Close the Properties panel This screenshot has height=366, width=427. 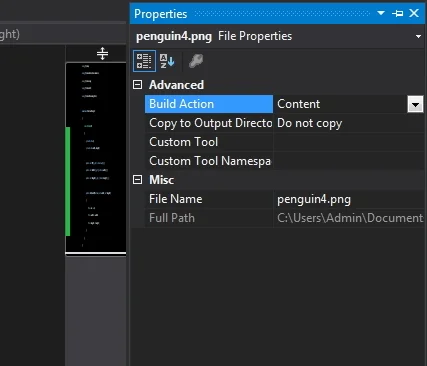click(x=414, y=13)
